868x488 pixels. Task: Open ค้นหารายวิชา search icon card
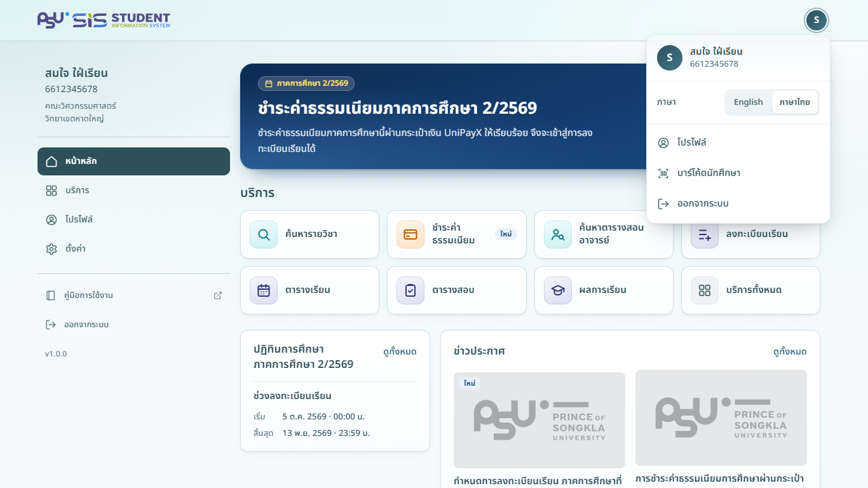pos(264,234)
